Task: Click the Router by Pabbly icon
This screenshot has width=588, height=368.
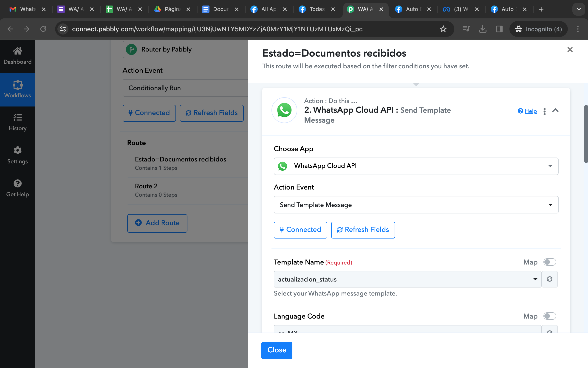Action: point(131,49)
